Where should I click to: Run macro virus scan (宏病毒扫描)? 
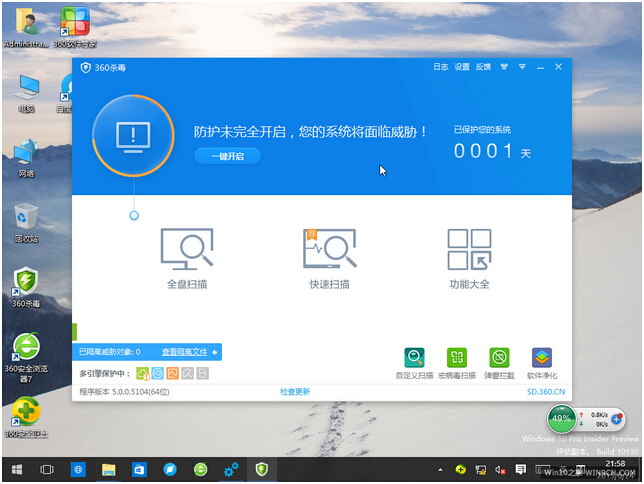pyautogui.click(x=456, y=360)
